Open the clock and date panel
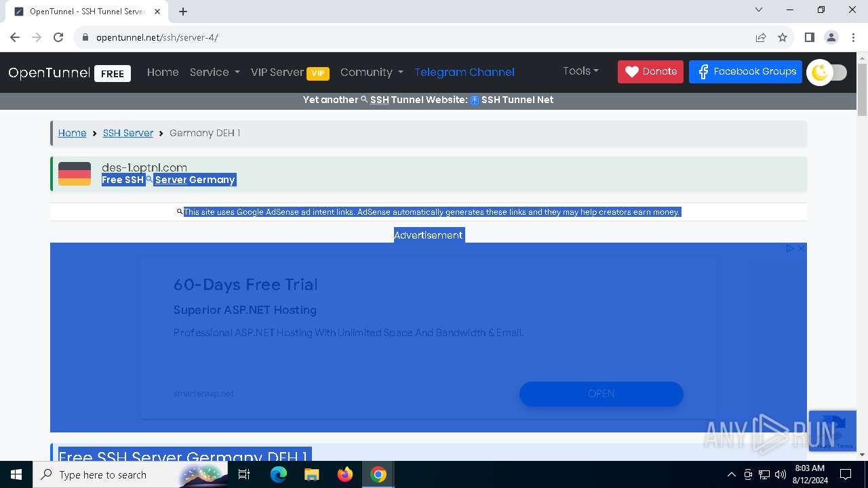Viewport: 868px width, 488px height. [810, 474]
